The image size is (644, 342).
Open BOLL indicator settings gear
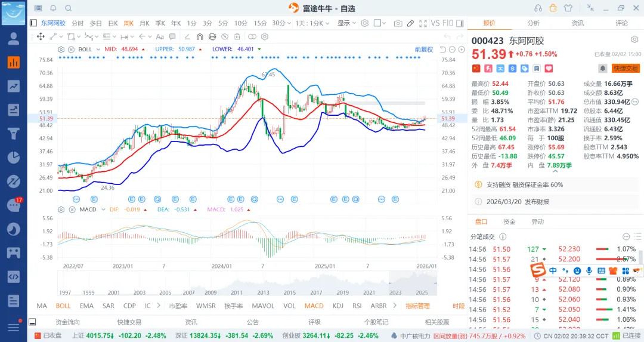61,50
